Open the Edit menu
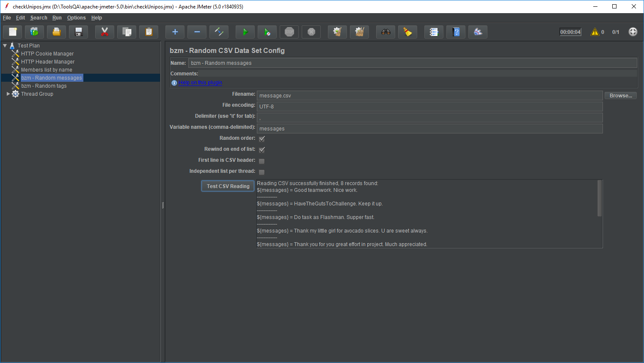The width and height of the screenshot is (644, 363). point(21,18)
